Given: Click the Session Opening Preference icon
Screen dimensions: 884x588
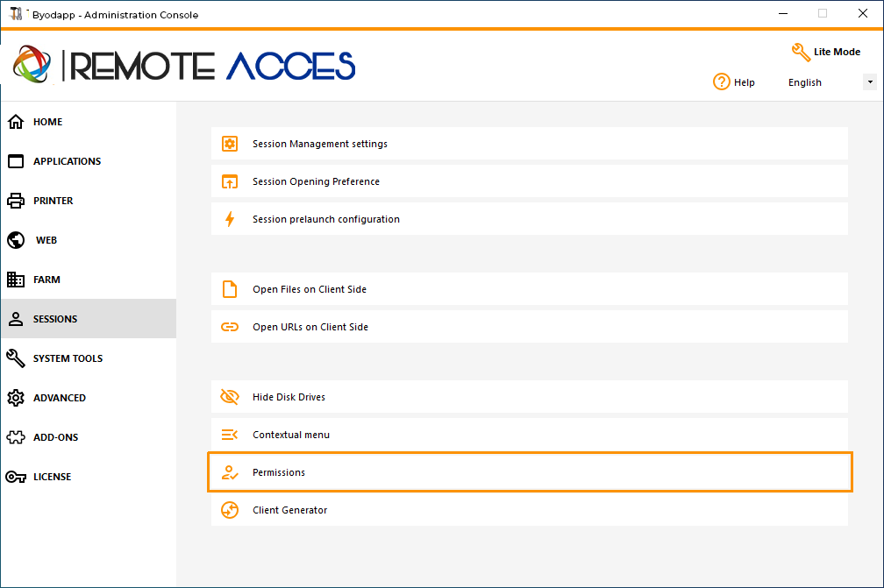Looking at the screenshot, I should tap(230, 181).
